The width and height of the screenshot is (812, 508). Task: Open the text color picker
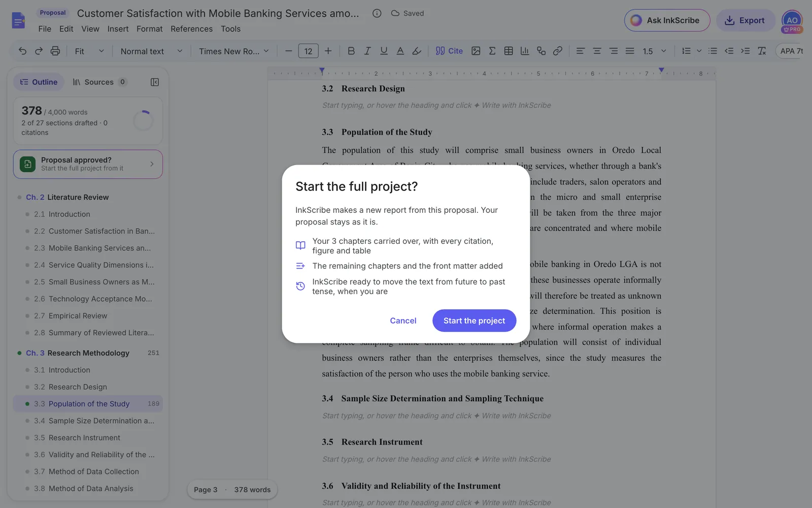pyautogui.click(x=400, y=51)
